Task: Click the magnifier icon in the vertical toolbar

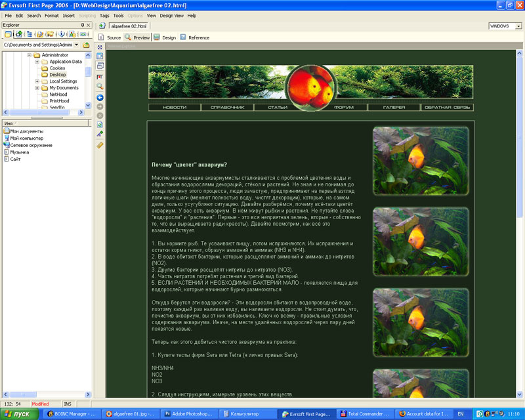Action: (x=100, y=87)
